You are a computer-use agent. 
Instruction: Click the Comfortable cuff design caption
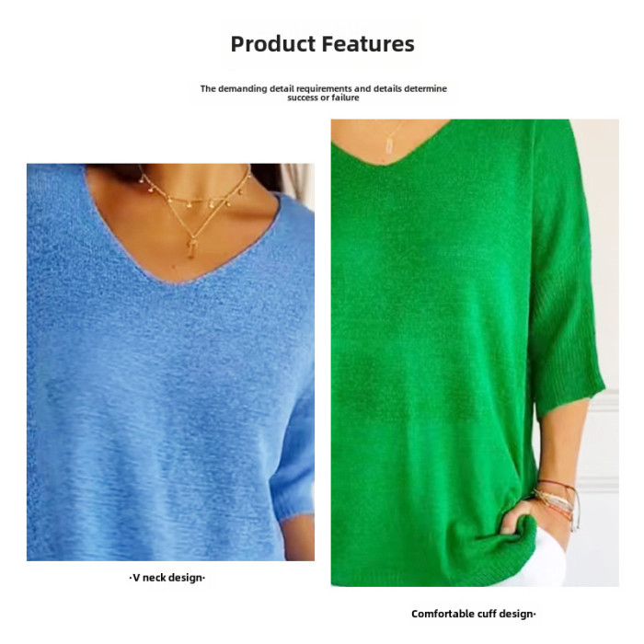pyautogui.click(x=474, y=614)
